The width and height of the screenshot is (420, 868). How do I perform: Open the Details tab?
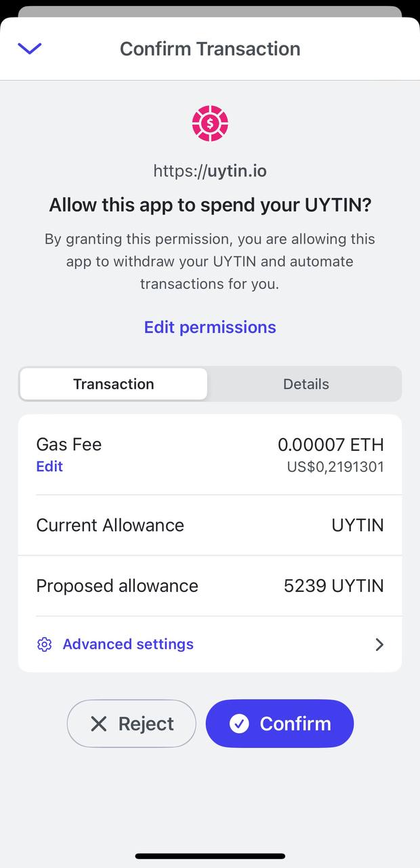point(306,384)
